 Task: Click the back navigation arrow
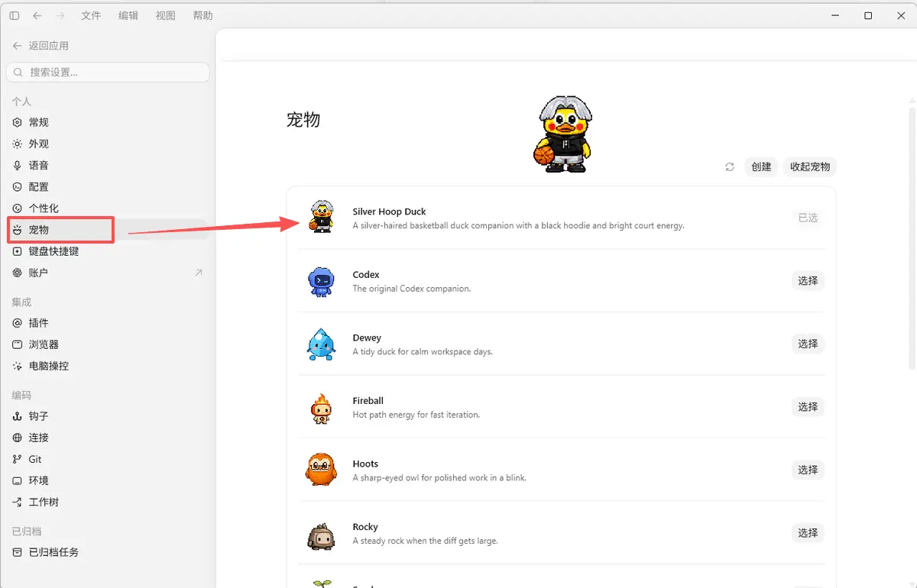[x=37, y=15]
